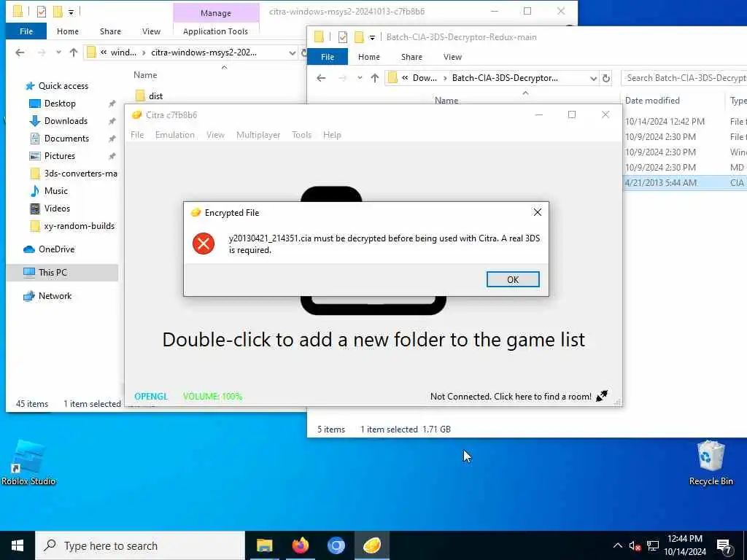This screenshot has width=747, height=560.
Task: Open the Citra Help menu
Action: pos(332,135)
